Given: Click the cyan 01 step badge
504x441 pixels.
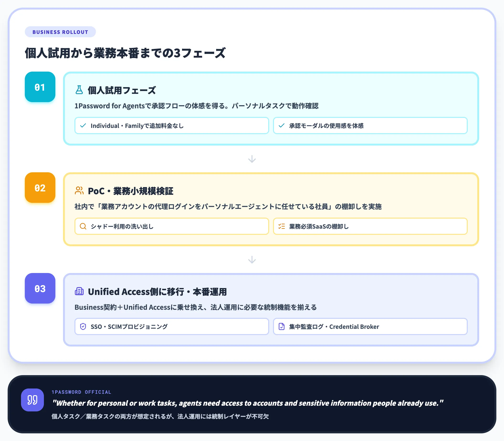Looking at the screenshot, I should click(x=40, y=87).
